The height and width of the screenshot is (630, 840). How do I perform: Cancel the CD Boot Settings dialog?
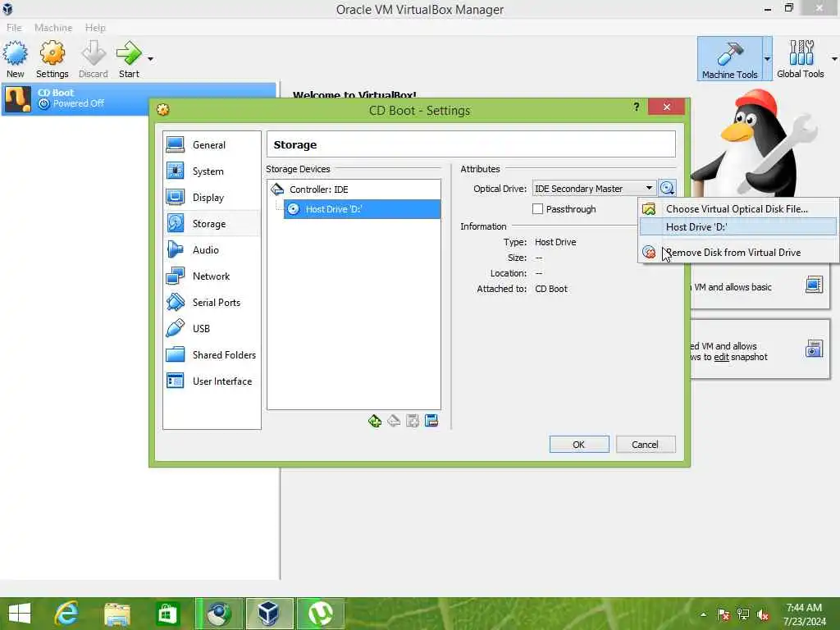[x=646, y=444]
